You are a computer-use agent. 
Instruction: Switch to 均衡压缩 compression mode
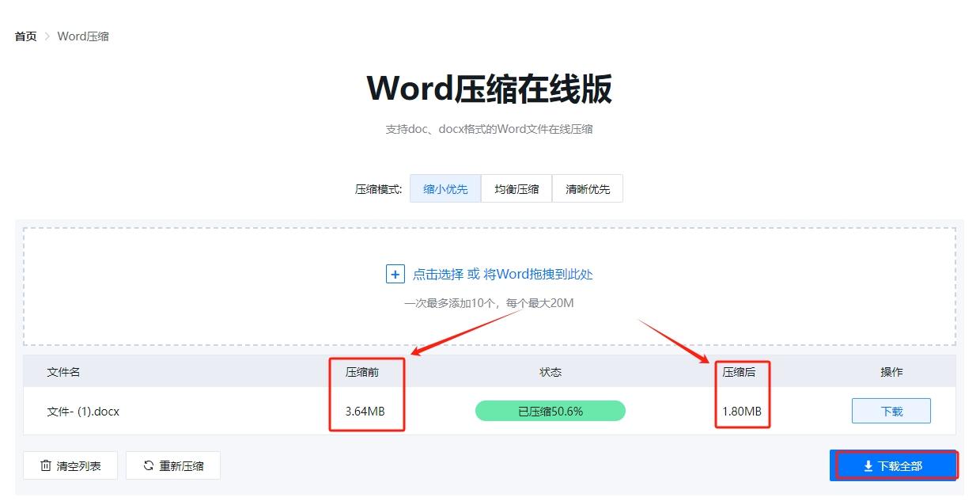coord(516,188)
